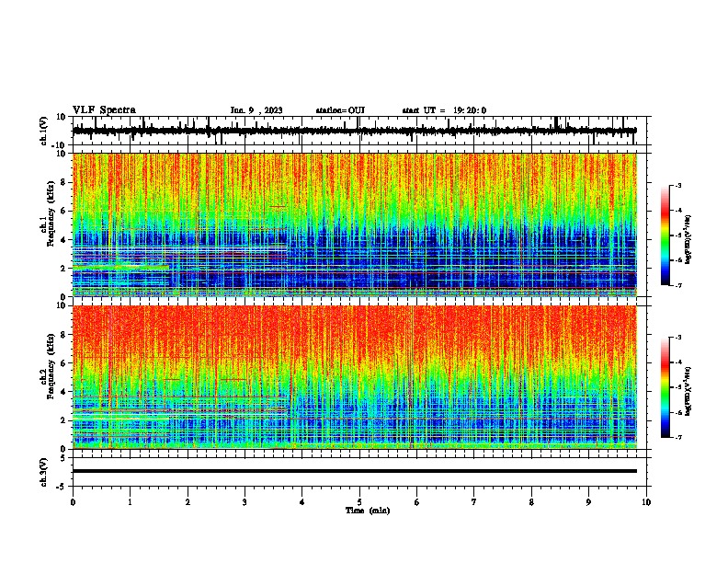This screenshot has width=728, height=563.
Task: Click the ch.1 colorbar 'log(PSD)(V²/Hz)' label
Action: coord(688,239)
